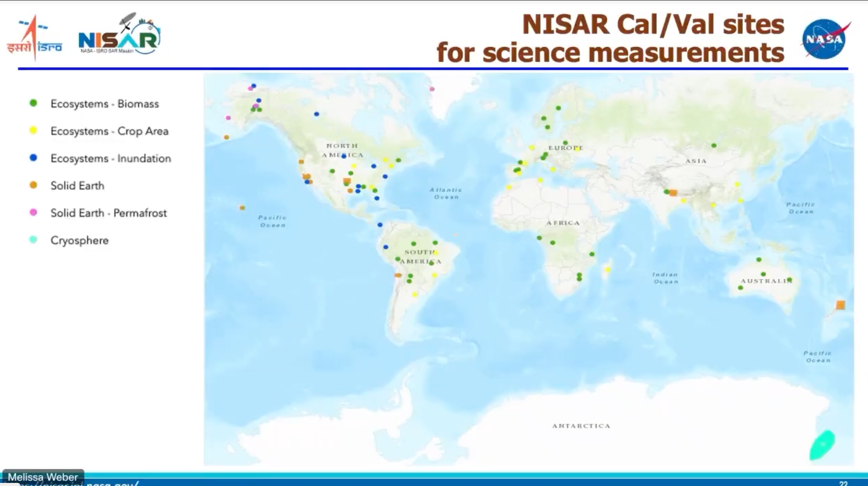This screenshot has height=486, width=868.
Task: Click the pink permafrost marker on Greenland
Action: pos(432,89)
